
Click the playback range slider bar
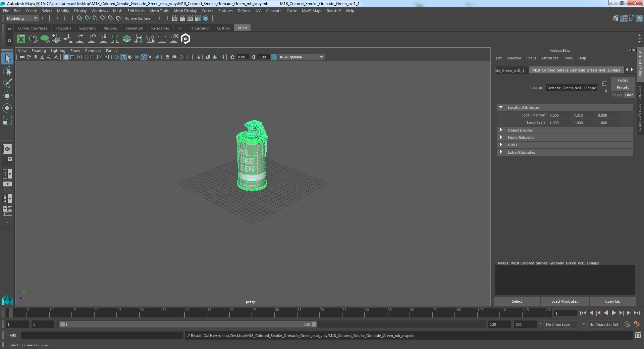point(188,325)
